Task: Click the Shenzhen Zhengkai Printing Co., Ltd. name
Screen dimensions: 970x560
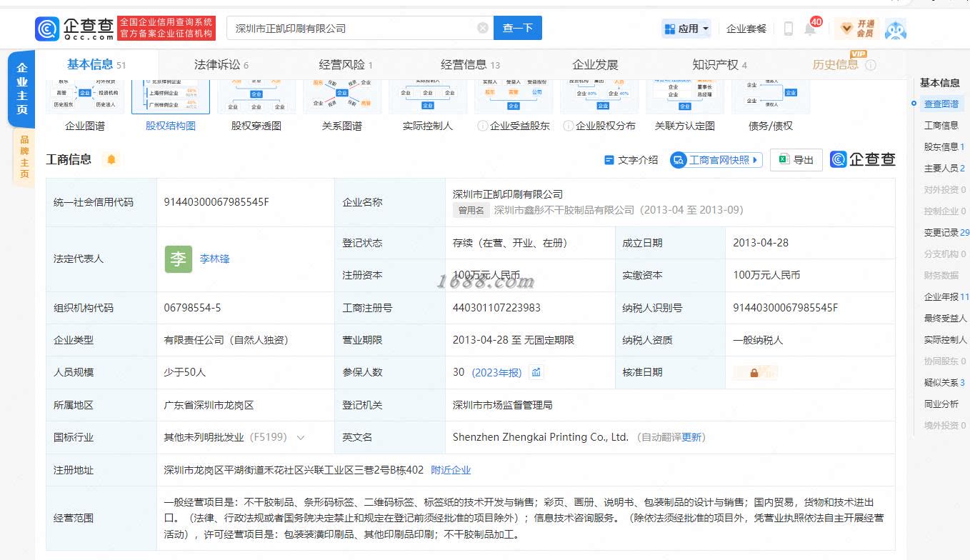Action: (x=541, y=437)
